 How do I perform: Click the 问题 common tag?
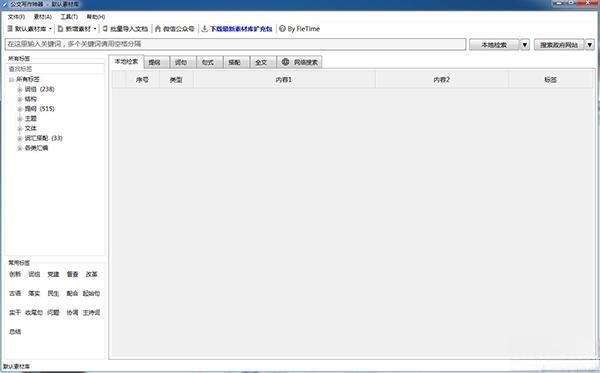(x=53, y=313)
